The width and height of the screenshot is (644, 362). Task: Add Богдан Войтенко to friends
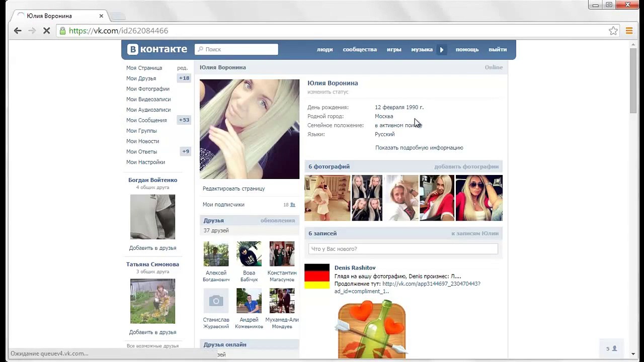152,248
